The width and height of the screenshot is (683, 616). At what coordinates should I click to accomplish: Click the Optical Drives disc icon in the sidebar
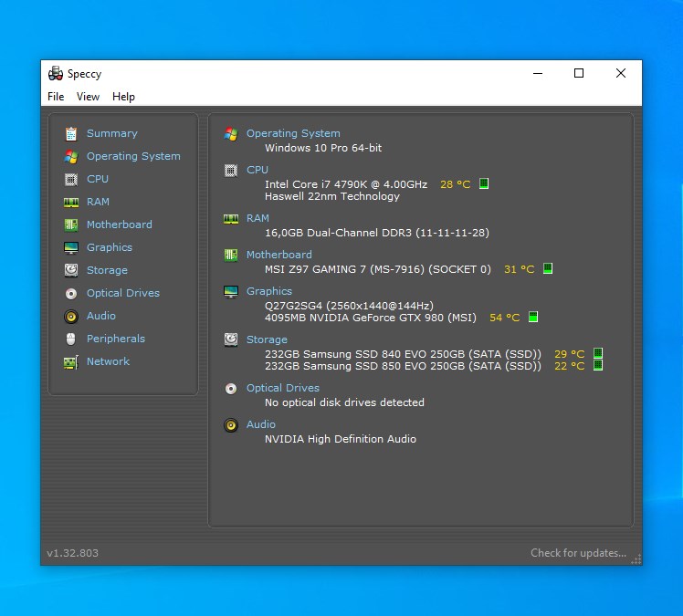pyautogui.click(x=71, y=294)
